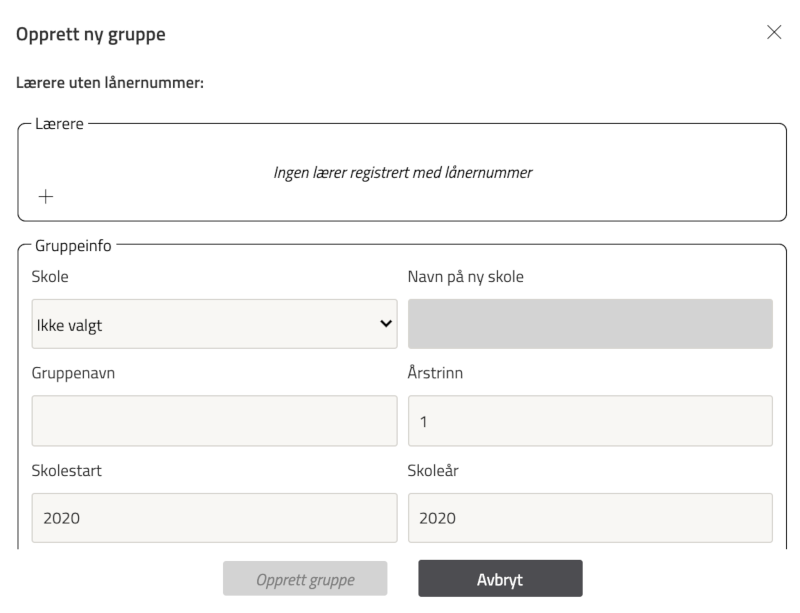Click the plus icon to add a teacher

tap(45, 197)
